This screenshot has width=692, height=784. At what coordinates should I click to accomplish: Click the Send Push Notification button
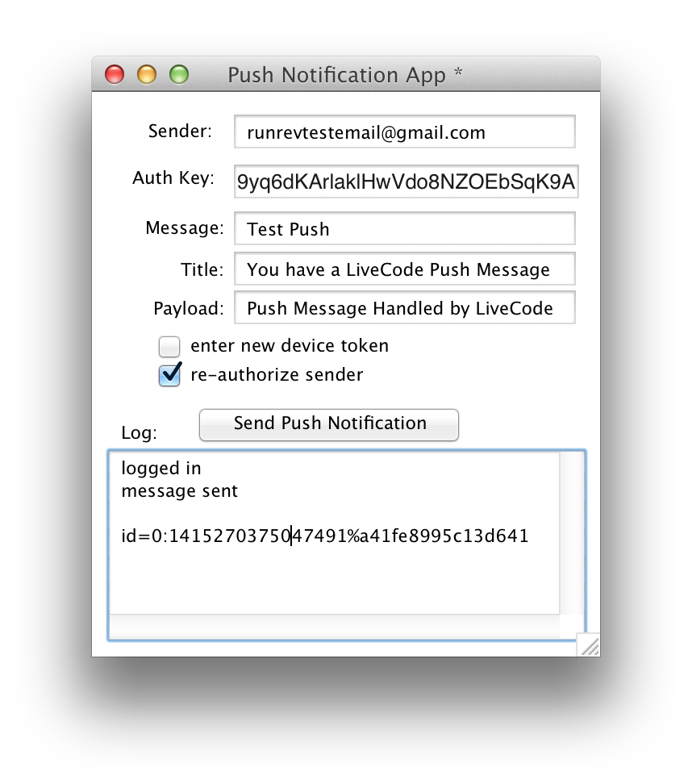coord(328,424)
